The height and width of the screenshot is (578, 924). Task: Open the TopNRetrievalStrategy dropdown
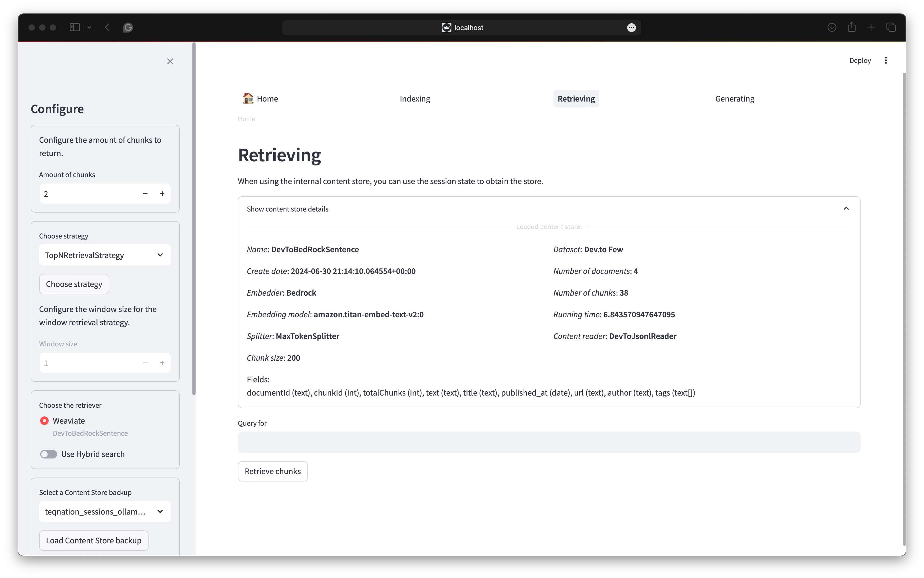coord(105,255)
